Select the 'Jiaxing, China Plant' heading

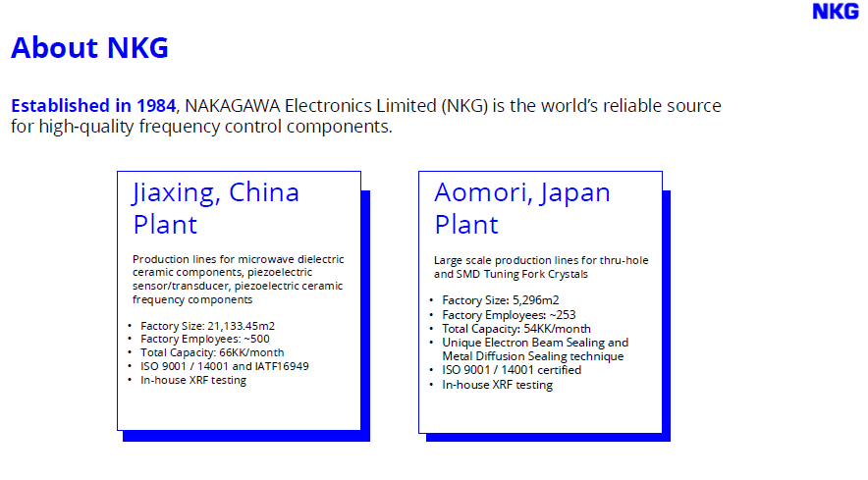(216, 208)
